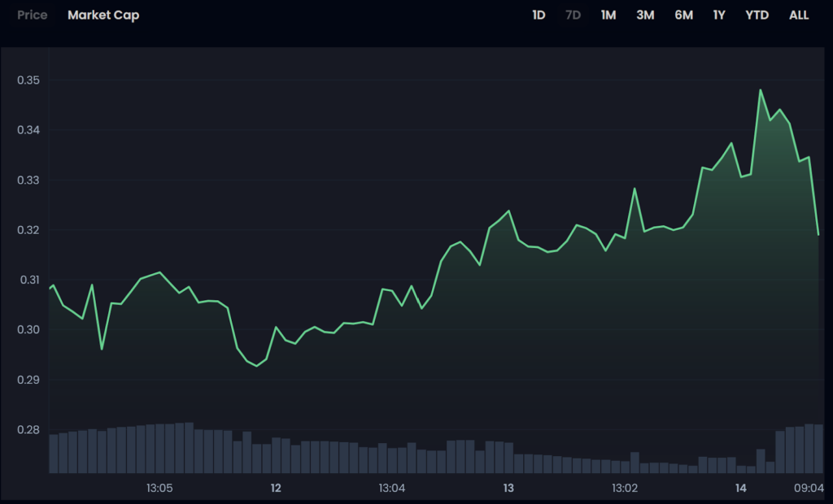The height and width of the screenshot is (504, 833).
Task: Select the YTD range option
Action: (757, 15)
